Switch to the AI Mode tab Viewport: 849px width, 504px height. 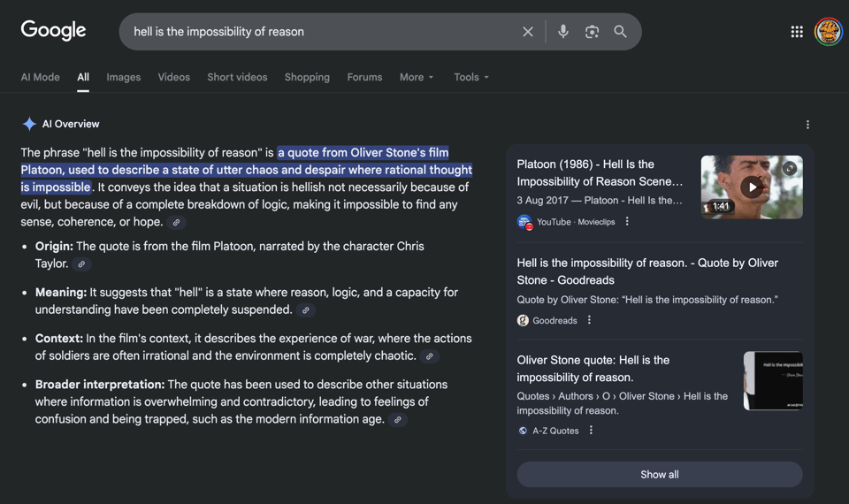[41, 77]
